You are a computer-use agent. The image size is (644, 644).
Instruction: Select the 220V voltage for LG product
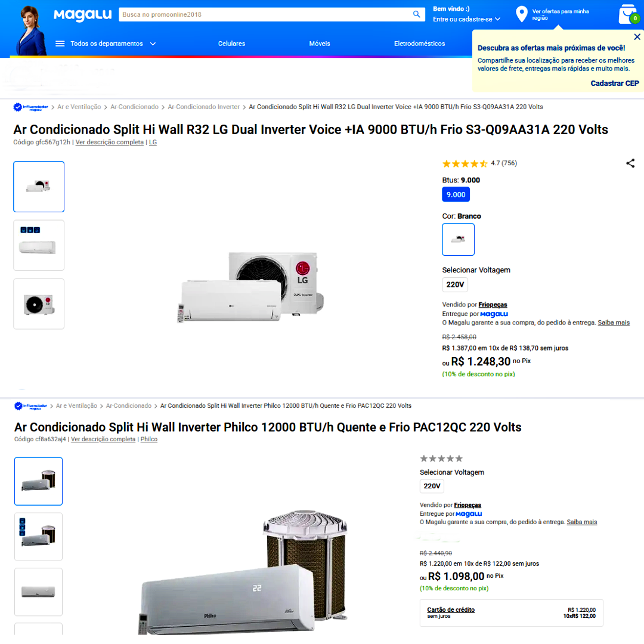pos(454,284)
